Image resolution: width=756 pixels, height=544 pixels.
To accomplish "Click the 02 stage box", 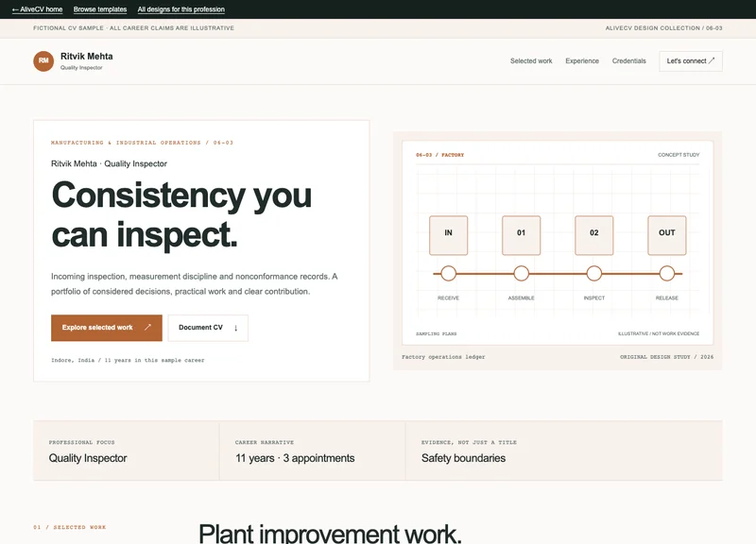I will (594, 235).
